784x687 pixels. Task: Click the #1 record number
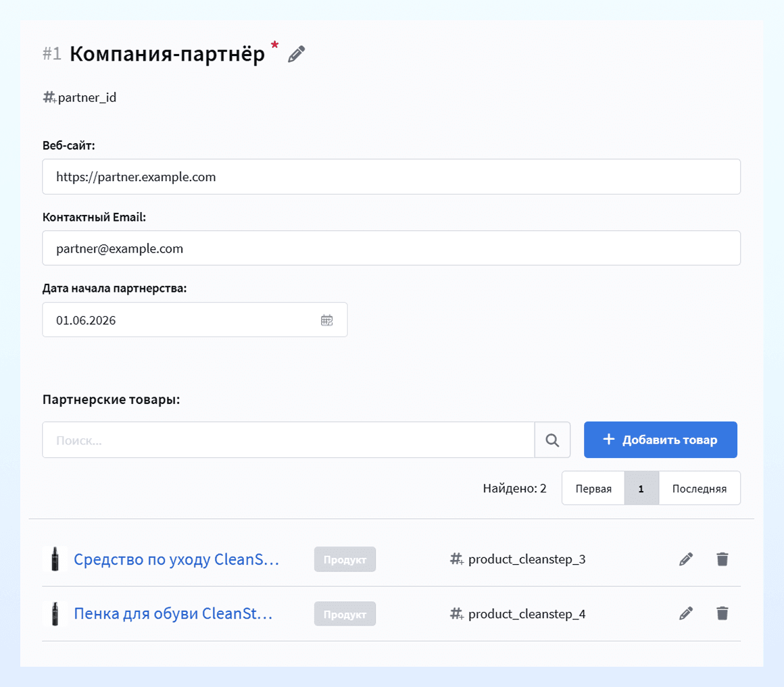52,53
